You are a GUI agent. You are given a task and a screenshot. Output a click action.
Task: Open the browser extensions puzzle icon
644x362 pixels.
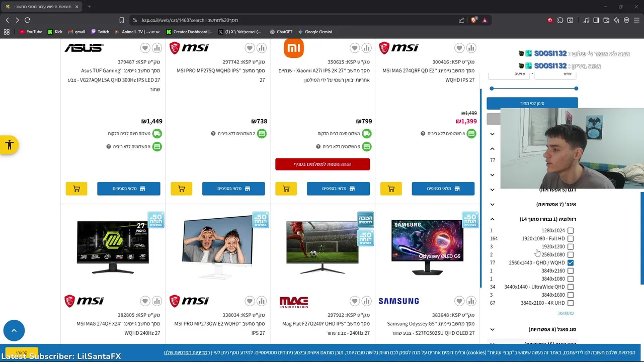click(x=560, y=20)
